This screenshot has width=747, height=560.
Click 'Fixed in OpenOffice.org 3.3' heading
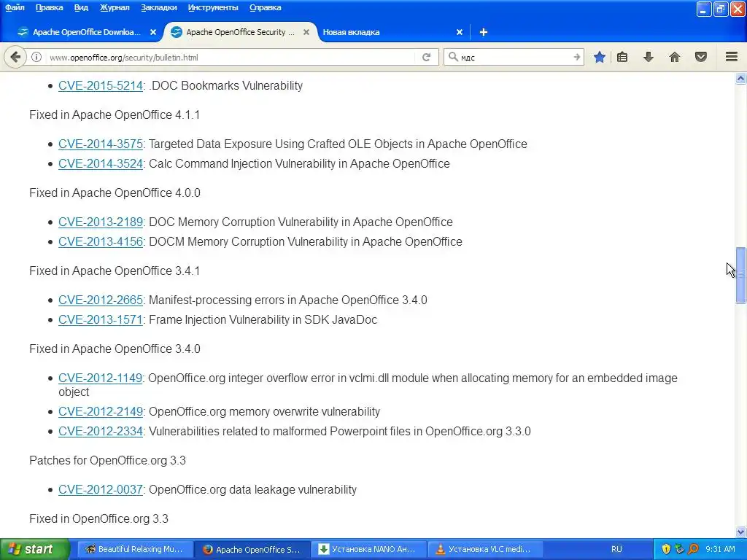pyautogui.click(x=98, y=518)
